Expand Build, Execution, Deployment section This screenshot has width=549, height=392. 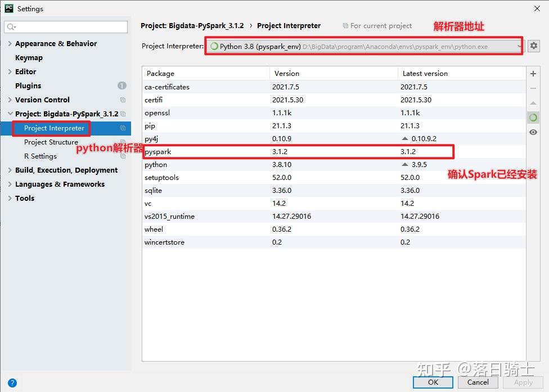coord(10,170)
